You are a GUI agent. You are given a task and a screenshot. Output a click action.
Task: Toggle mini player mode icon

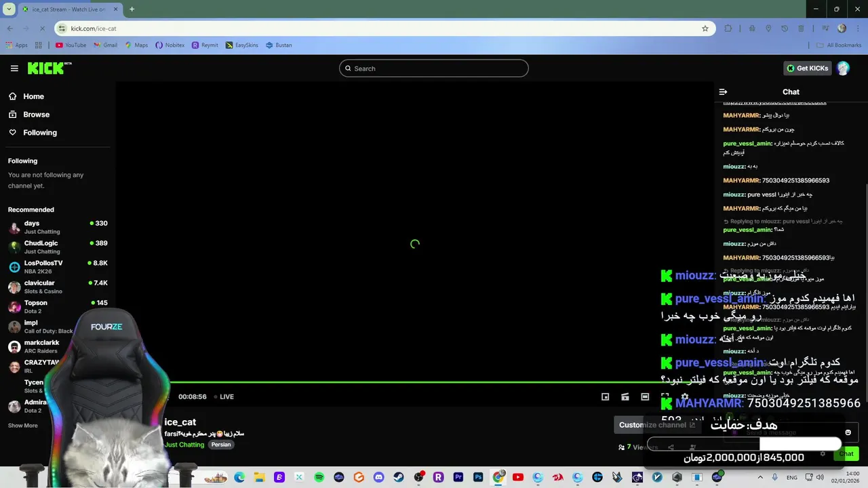[x=606, y=396]
